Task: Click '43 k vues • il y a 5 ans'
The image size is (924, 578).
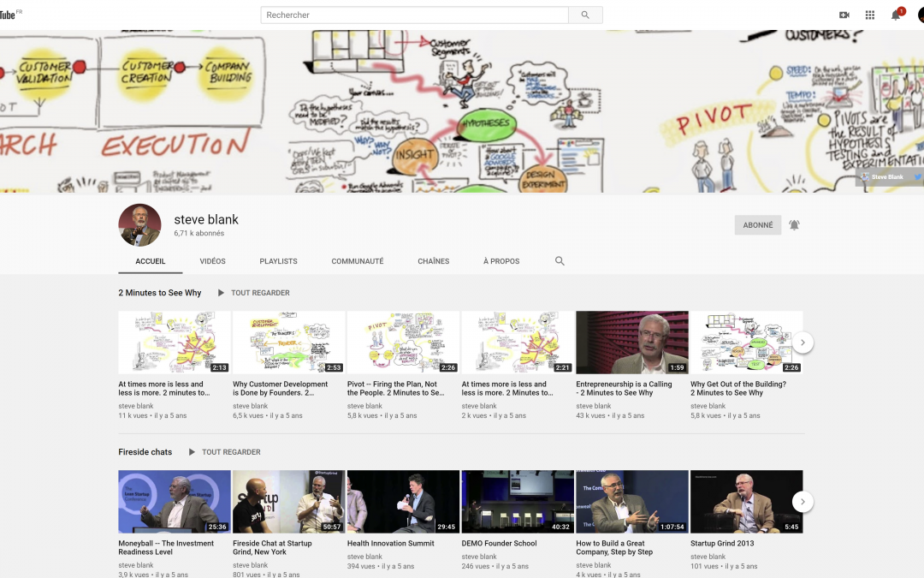Action: point(610,415)
